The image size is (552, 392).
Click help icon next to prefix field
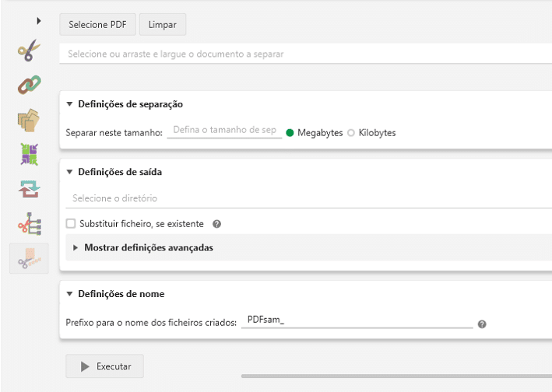[x=482, y=324]
